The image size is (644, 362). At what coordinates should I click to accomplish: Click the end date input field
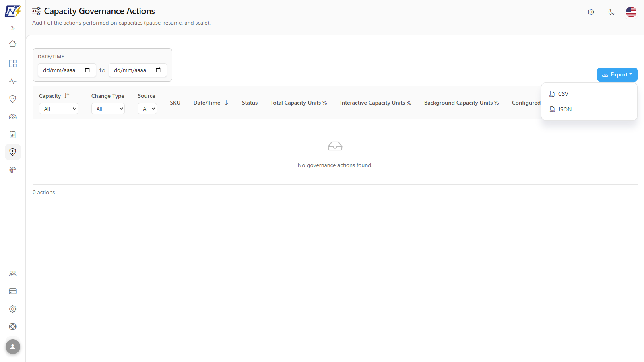coord(138,70)
